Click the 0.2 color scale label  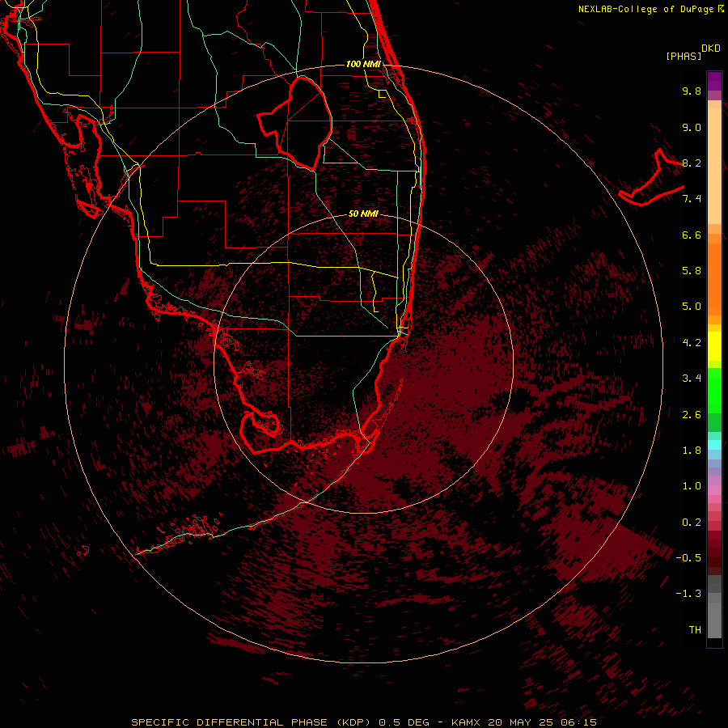[692, 523]
